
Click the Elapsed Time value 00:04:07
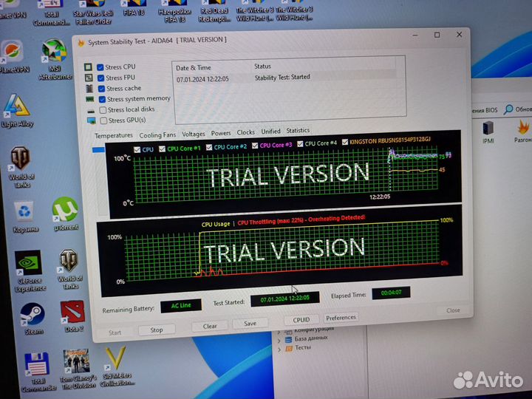(391, 293)
